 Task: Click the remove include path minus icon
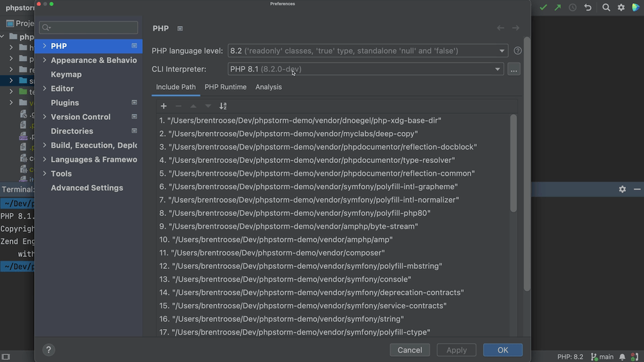coord(178,107)
